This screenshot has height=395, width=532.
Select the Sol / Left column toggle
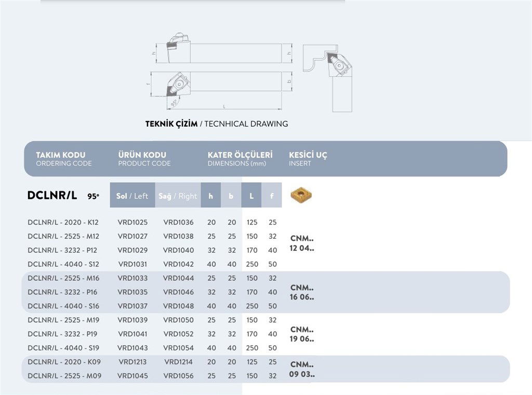point(132,195)
